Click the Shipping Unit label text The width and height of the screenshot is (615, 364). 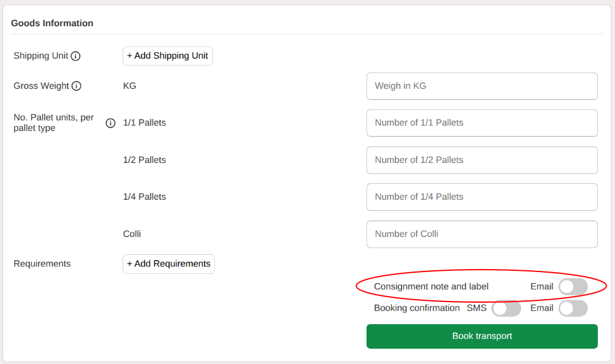click(x=40, y=56)
